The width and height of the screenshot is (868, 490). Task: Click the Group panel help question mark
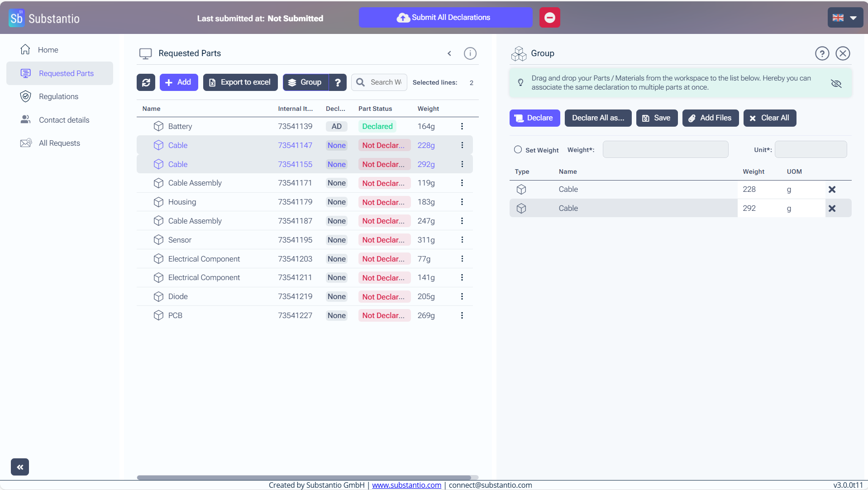pos(822,53)
